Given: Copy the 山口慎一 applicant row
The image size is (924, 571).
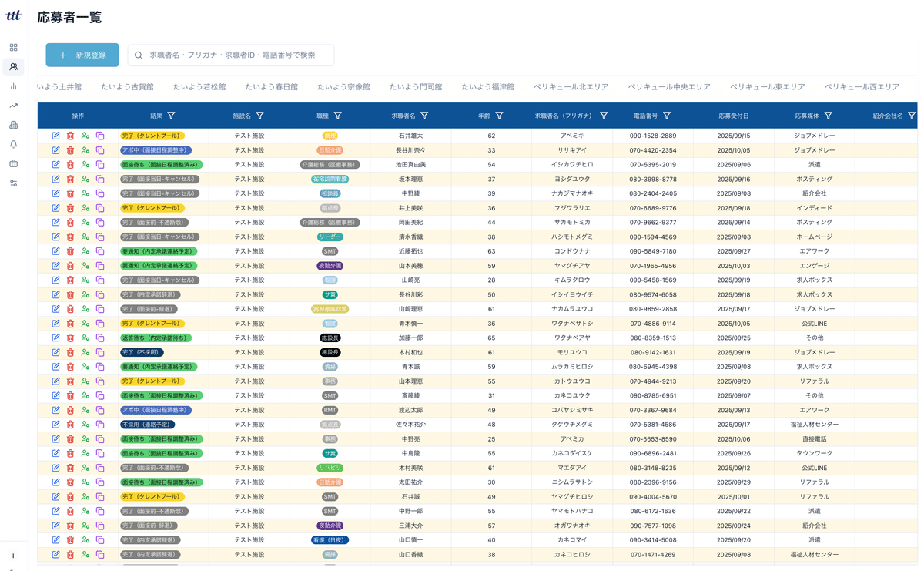Looking at the screenshot, I should click(100, 540).
